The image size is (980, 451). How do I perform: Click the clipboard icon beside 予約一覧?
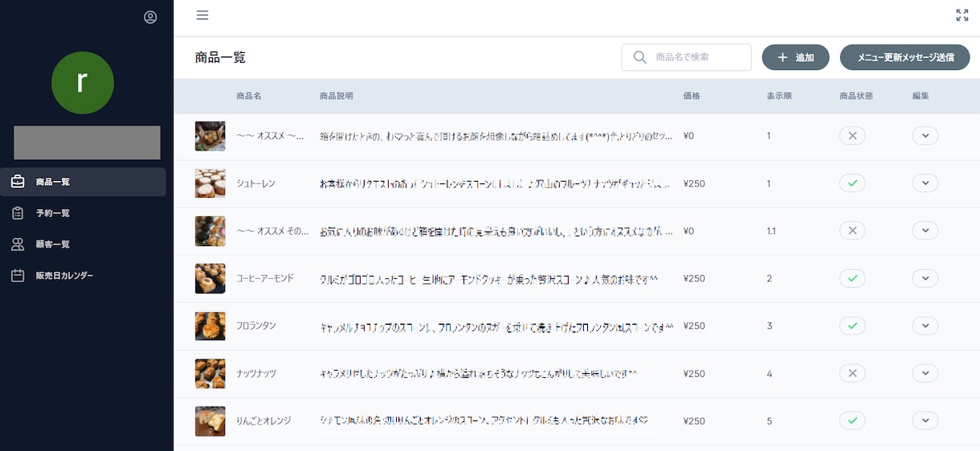coord(18,213)
